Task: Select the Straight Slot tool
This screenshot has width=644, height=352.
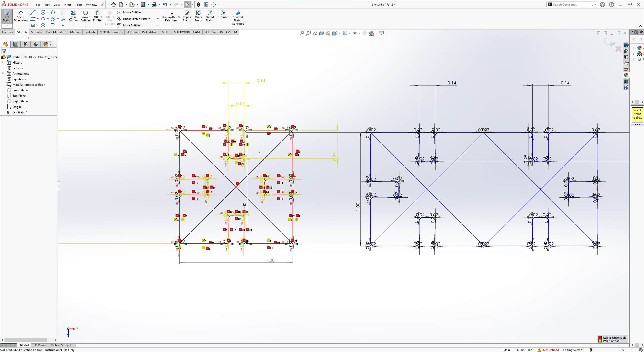Action: (x=33, y=25)
